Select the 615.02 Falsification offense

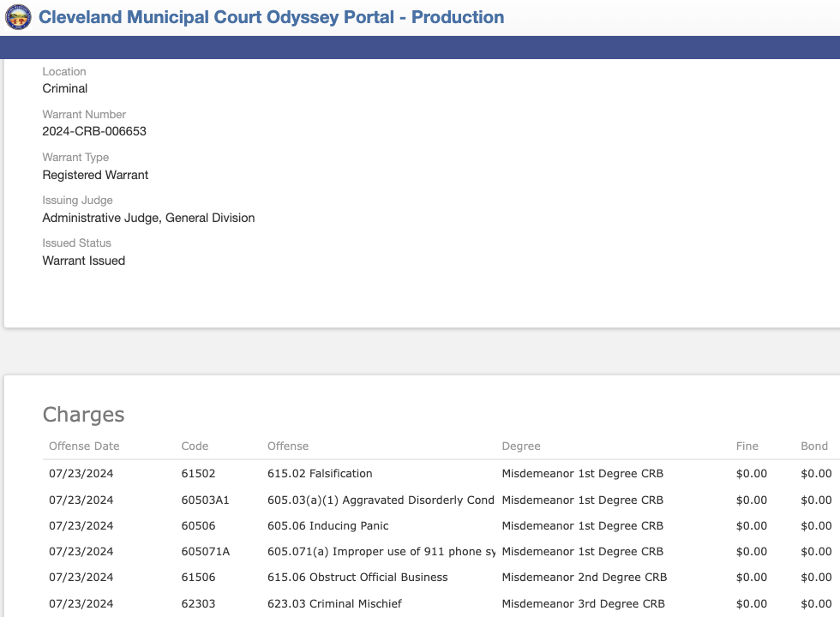coord(320,473)
